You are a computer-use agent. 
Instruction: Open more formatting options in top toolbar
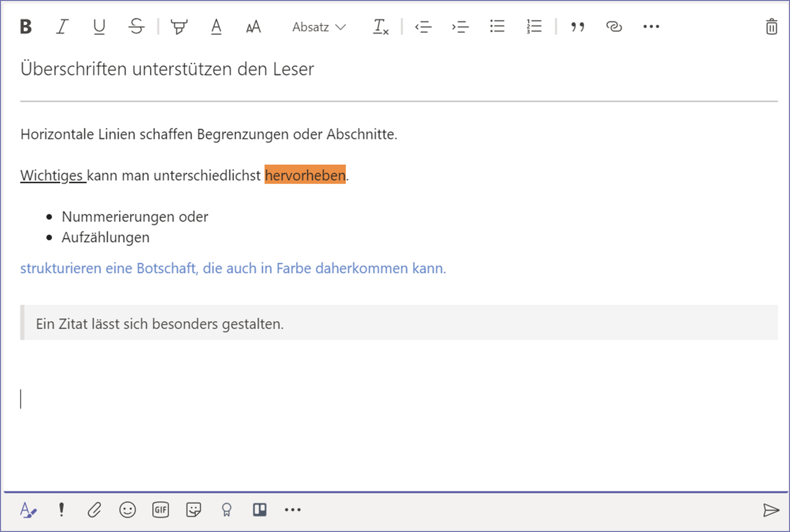pos(651,27)
